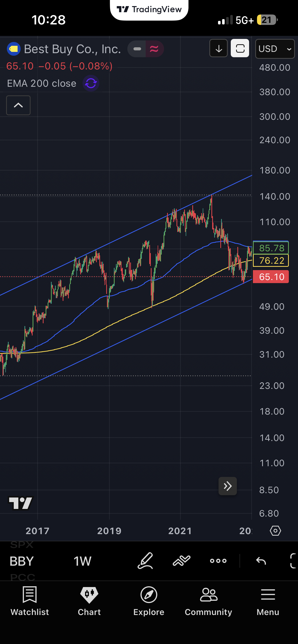The image size is (298, 644).
Task: Tap the 2021 time axis label
Action: pos(180,531)
